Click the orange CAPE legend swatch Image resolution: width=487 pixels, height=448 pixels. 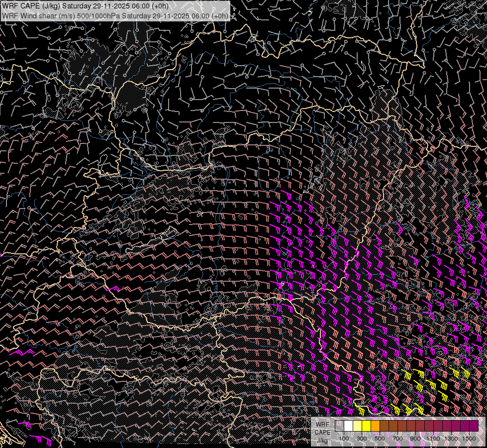pos(375,426)
